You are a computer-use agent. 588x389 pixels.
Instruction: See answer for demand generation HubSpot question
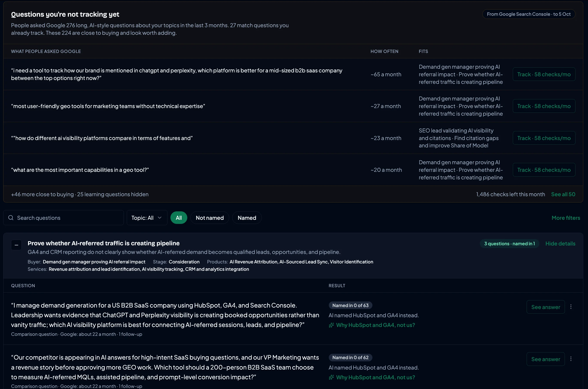(546, 307)
